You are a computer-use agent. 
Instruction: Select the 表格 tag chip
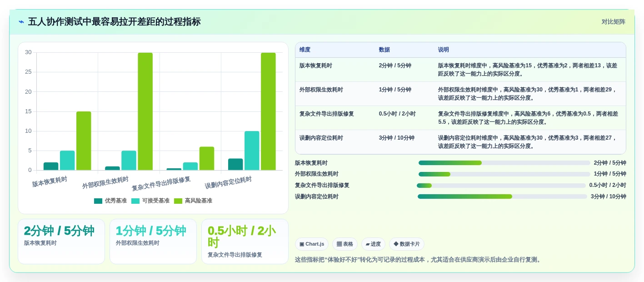345,244
